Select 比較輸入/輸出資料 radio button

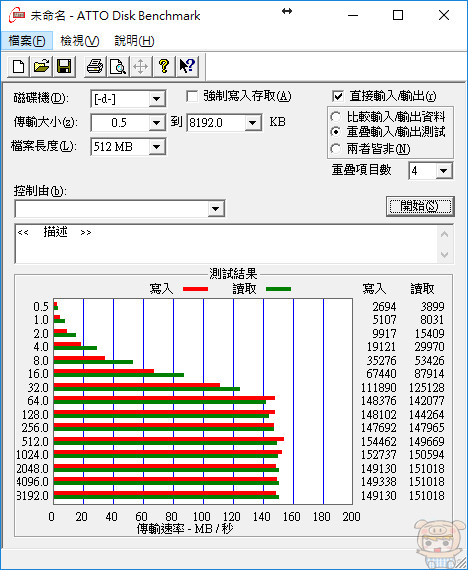[335, 117]
